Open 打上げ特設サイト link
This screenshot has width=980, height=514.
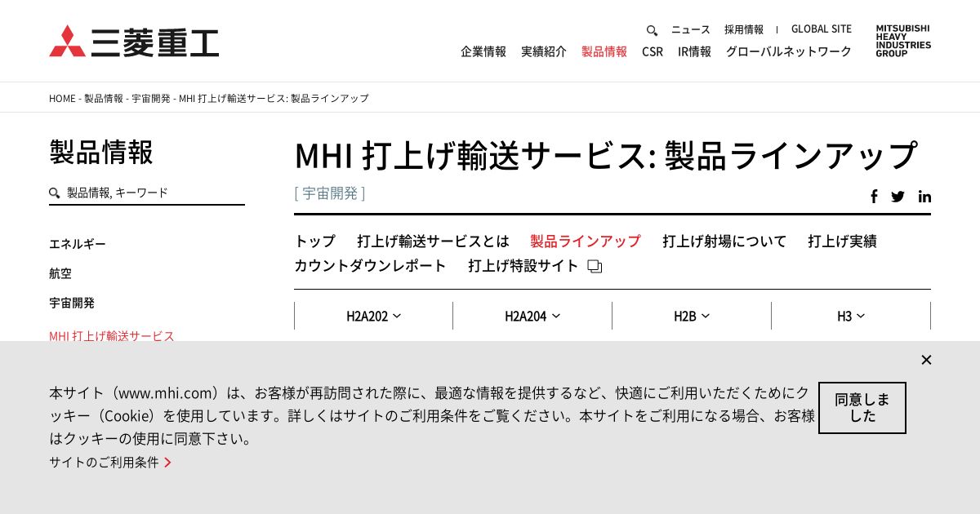pyautogui.click(x=523, y=266)
